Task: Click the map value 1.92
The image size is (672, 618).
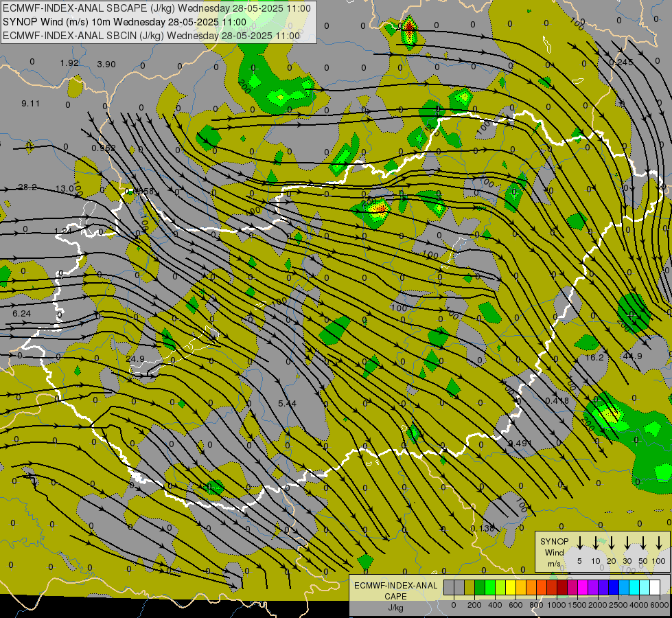Action: point(69,63)
